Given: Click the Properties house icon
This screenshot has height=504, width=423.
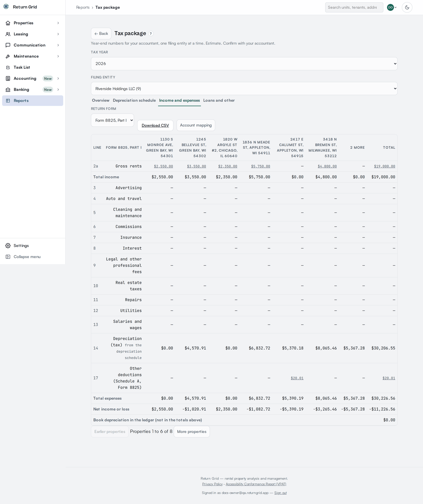Looking at the screenshot, I should (x=8, y=23).
